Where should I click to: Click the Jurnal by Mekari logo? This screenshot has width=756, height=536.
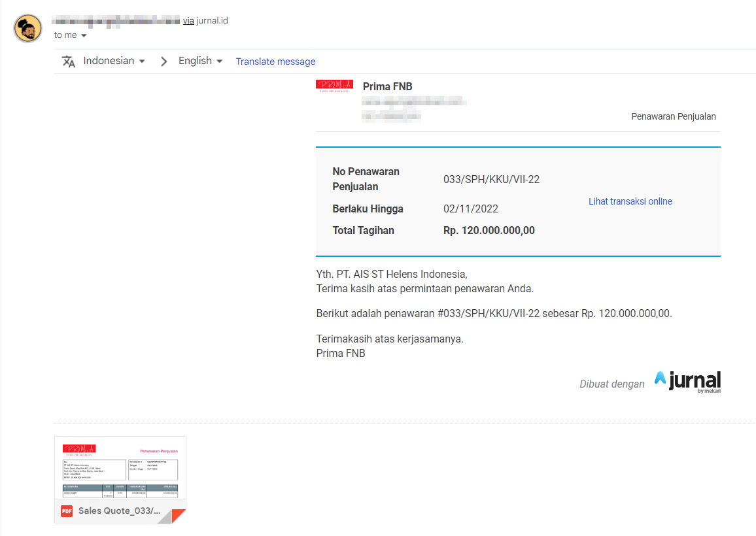687,382
